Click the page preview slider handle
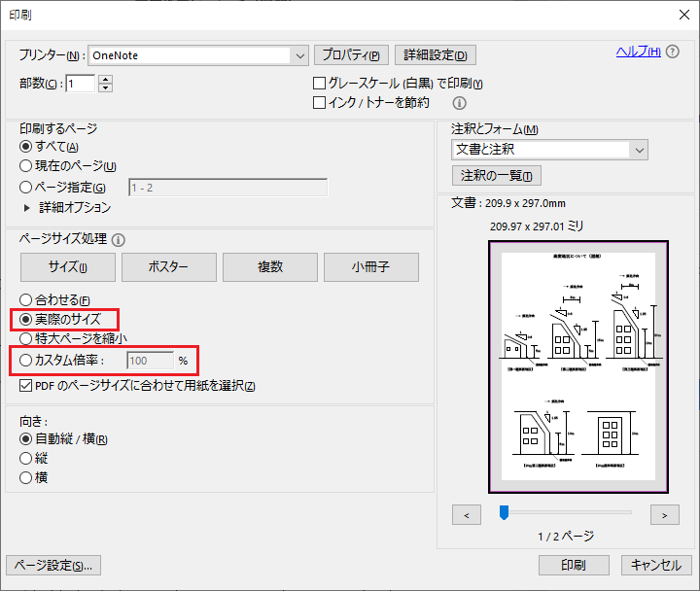Image resolution: width=700 pixels, height=591 pixels. click(504, 512)
